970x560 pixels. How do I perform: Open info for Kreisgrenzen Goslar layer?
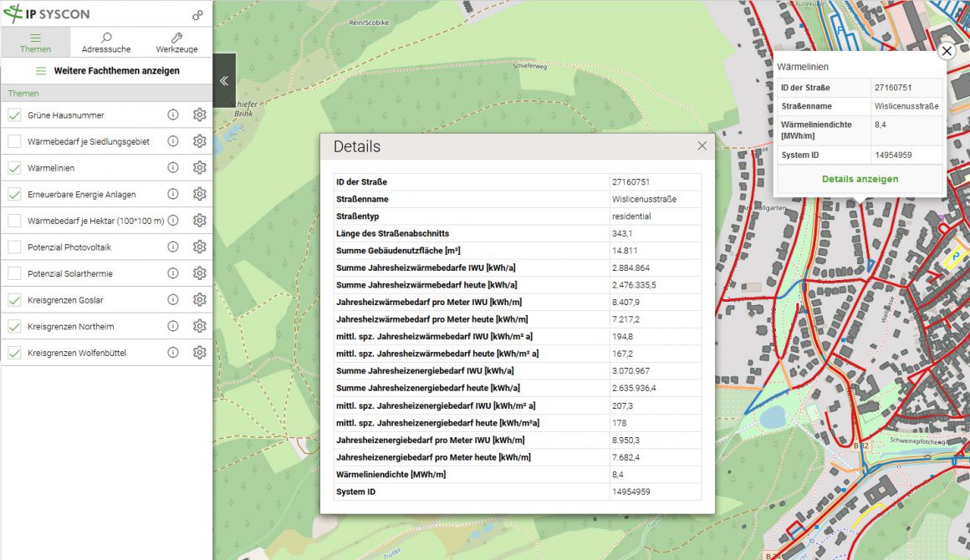173,300
